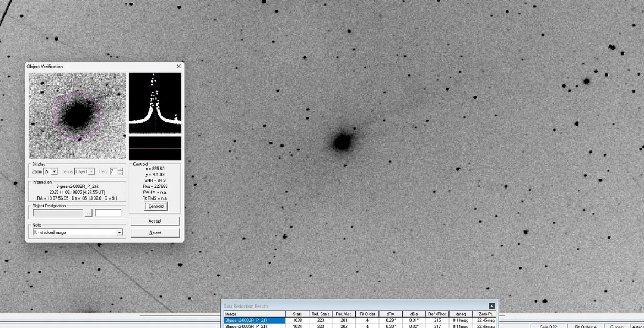Reject the object measurement
Image resolution: width=644 pixels, height=328 pixels.
(155, 233)
